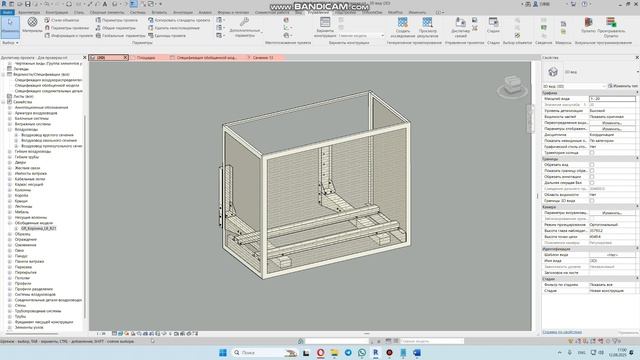This screenshot has width=640, height=360.
Task: Open Единицы проекта project units
Action: pyautogui.click(x=167, y=36)
